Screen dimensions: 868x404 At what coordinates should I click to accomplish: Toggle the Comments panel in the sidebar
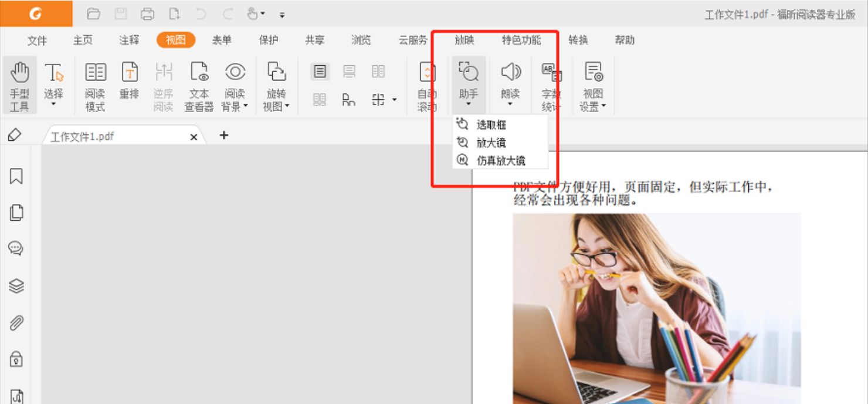[16, 248]
